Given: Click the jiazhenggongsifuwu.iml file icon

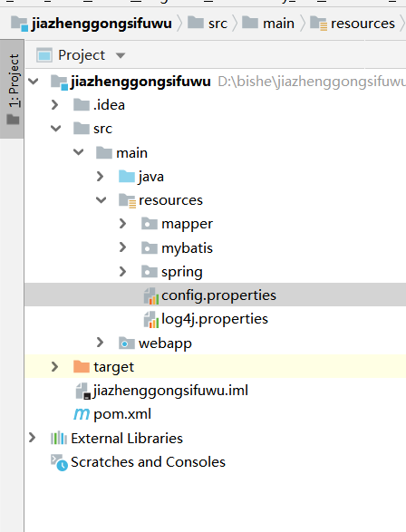Looking at the screenshot, I should click(x=83, y=391).
